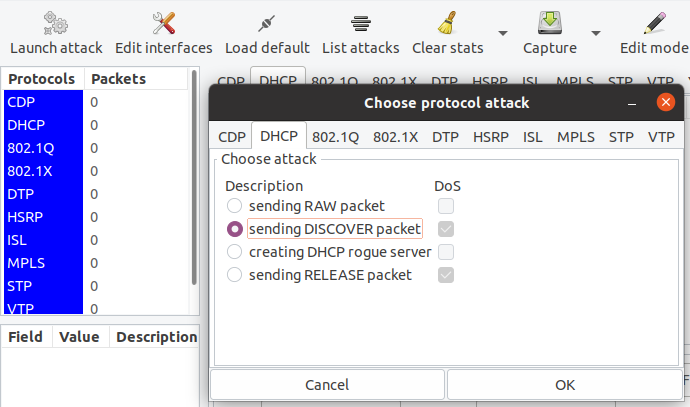Minimize the Choose protocol attack dialog

[632, 102]
